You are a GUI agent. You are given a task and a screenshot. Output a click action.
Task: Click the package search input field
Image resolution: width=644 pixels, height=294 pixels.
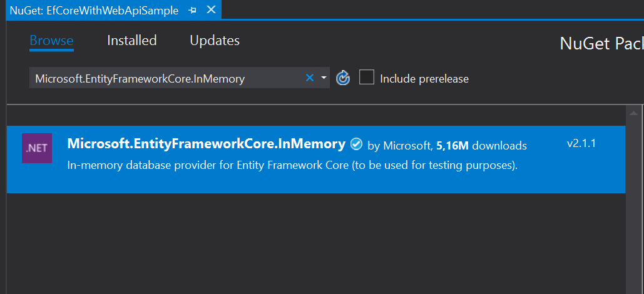coord(166,78)
